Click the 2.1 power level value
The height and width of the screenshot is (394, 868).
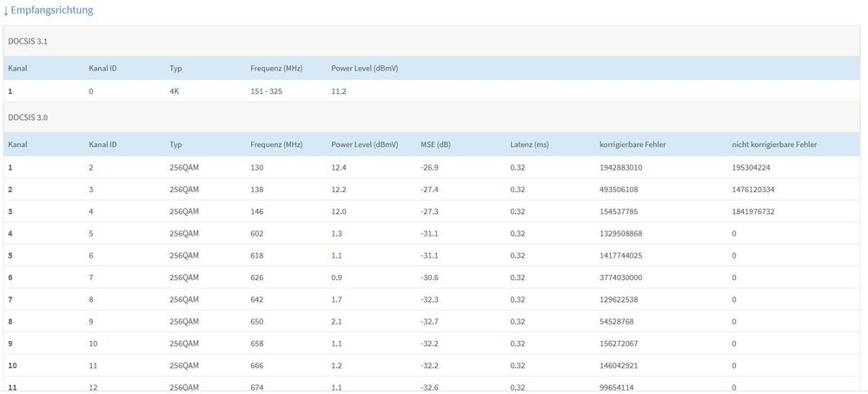[336, 322]
